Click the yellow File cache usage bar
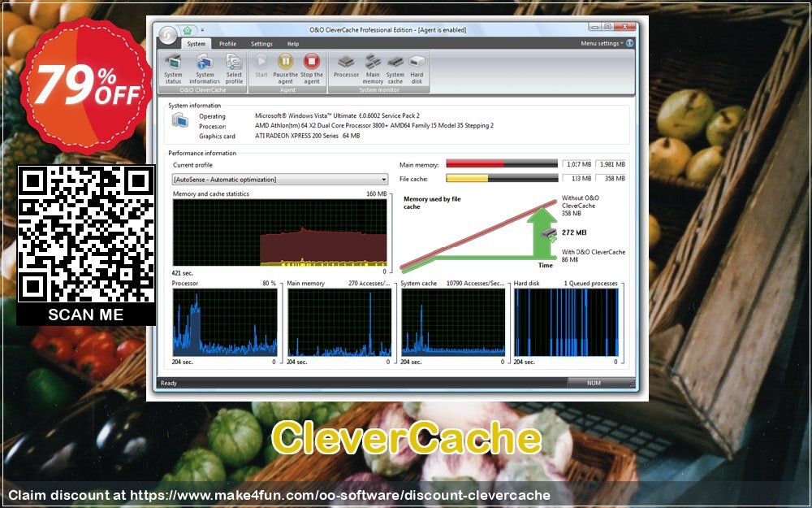The image size is (812, 508). pos(502,178)
